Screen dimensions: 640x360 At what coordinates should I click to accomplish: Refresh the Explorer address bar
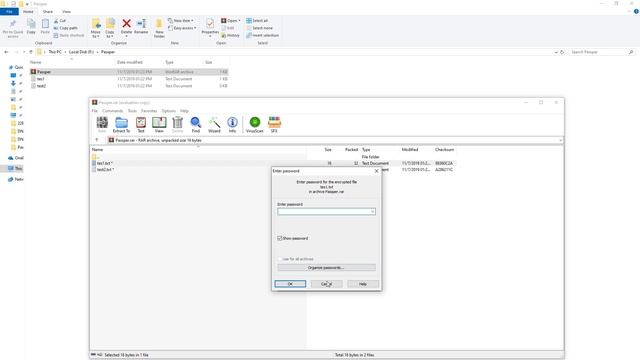coord(562,52)
